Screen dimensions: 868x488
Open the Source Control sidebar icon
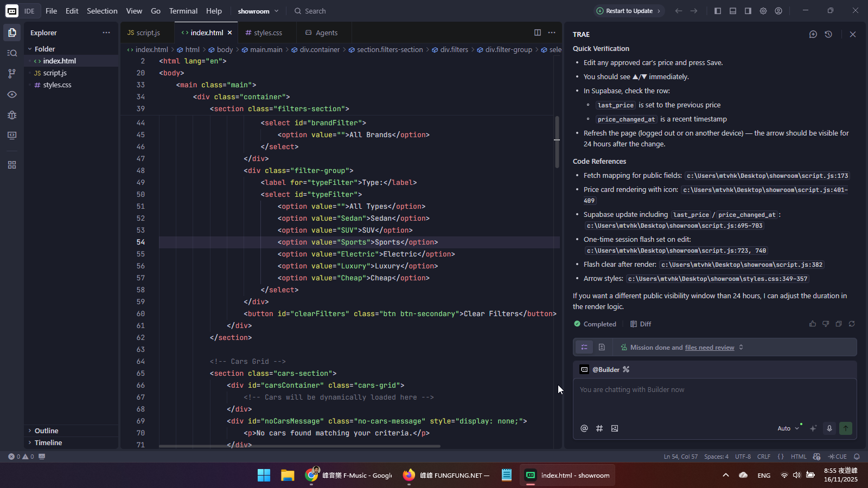[12, 73]
